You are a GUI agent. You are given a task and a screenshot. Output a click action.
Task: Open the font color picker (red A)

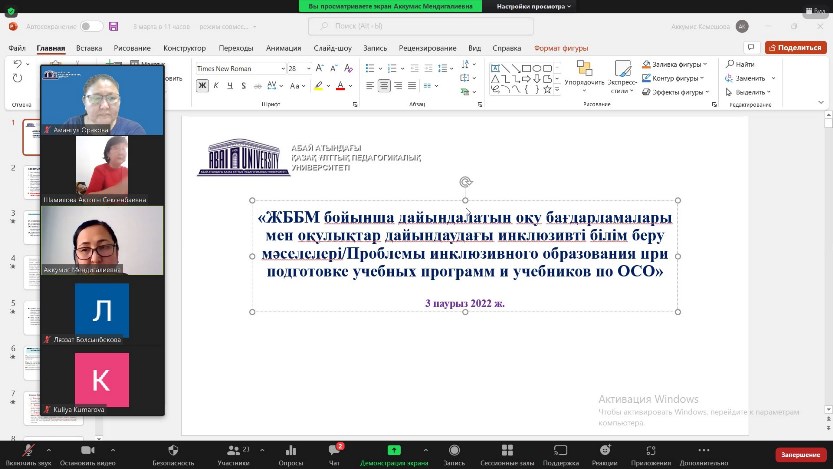(x=342, y=86)
